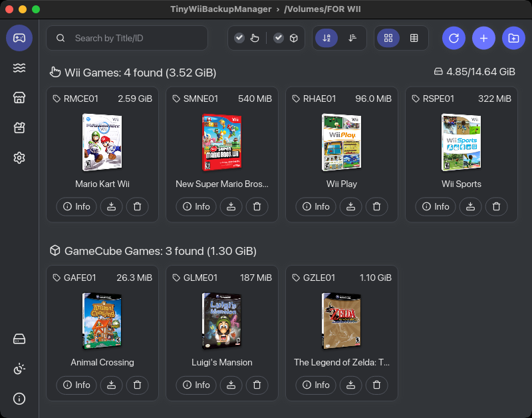This screenshot has height=418, width=532.
Task: Select sort by size option
Action: 352,38
